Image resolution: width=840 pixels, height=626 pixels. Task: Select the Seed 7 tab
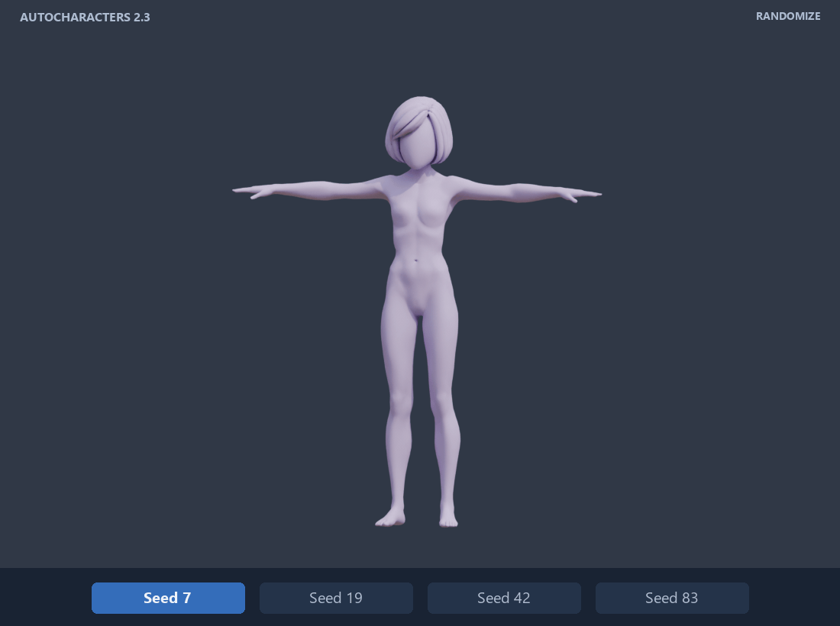(168, 598)
